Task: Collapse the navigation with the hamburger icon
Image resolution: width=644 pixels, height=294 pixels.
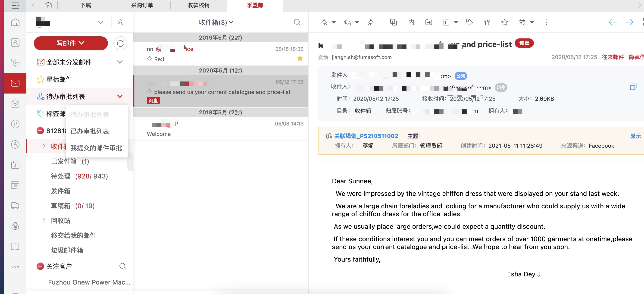Action: (15, 6)
